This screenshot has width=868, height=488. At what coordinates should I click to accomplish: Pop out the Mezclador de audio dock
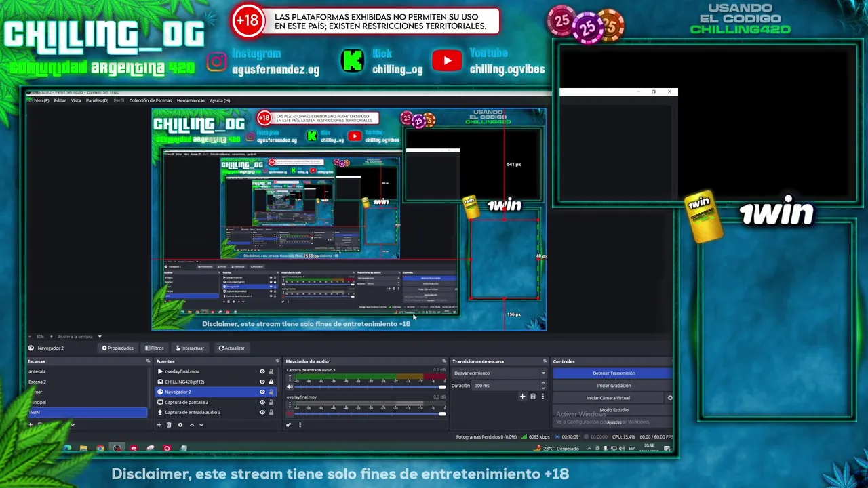[444, 361]
